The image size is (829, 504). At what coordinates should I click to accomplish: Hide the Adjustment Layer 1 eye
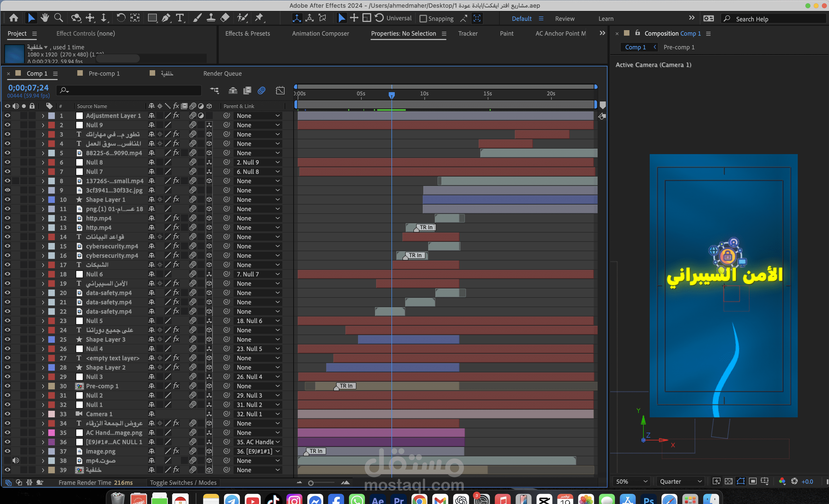coord(7,115)
